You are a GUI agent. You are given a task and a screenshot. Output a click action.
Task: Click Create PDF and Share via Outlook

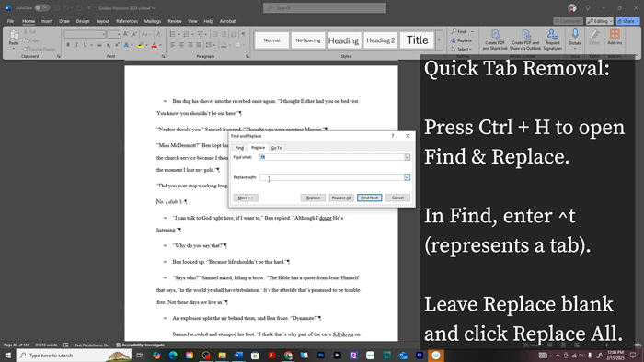tap(525, 40)
